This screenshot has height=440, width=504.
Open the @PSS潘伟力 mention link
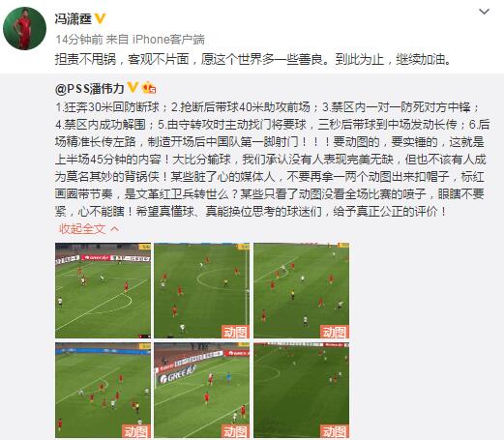tap(90, 89)
